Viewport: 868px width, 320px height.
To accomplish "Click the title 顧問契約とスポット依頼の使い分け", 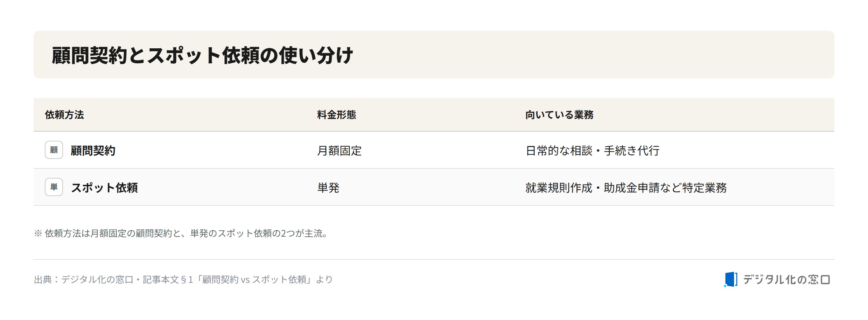I will 202,55.
